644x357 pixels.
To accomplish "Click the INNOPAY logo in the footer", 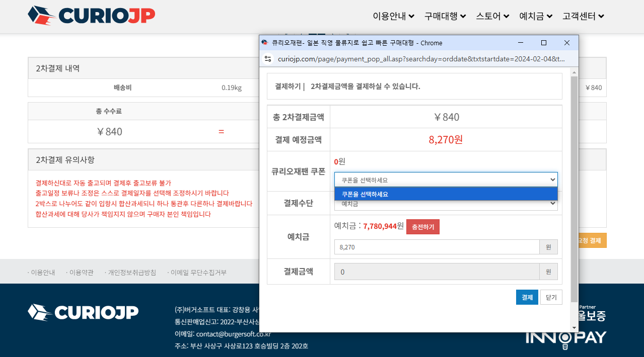I will pyautogui.click(x=566, y=338).
